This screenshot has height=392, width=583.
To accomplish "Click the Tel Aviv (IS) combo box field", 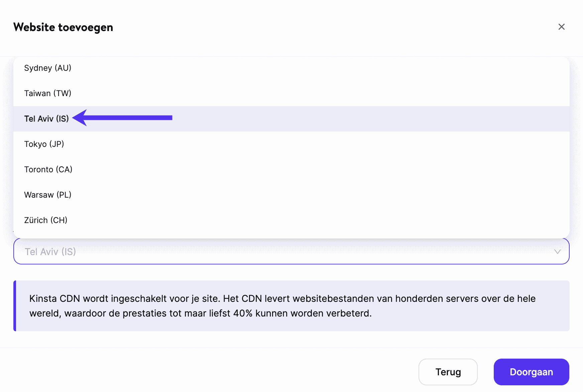I will click(267, 251).
